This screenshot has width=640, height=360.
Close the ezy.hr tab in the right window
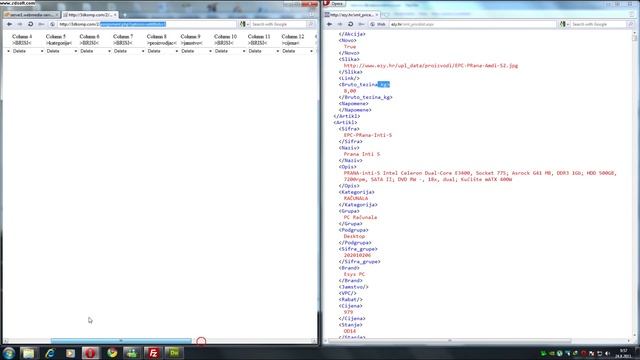click(376, 15)
